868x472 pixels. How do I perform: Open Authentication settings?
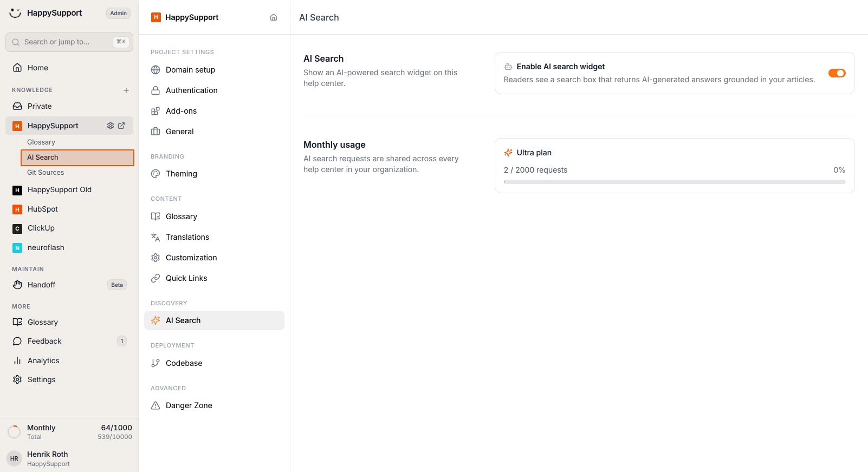tap(214, 90)
